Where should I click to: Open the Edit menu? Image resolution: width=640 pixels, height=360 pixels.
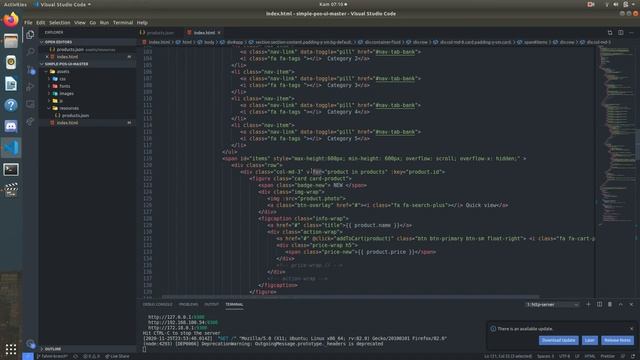click(40, 22)
